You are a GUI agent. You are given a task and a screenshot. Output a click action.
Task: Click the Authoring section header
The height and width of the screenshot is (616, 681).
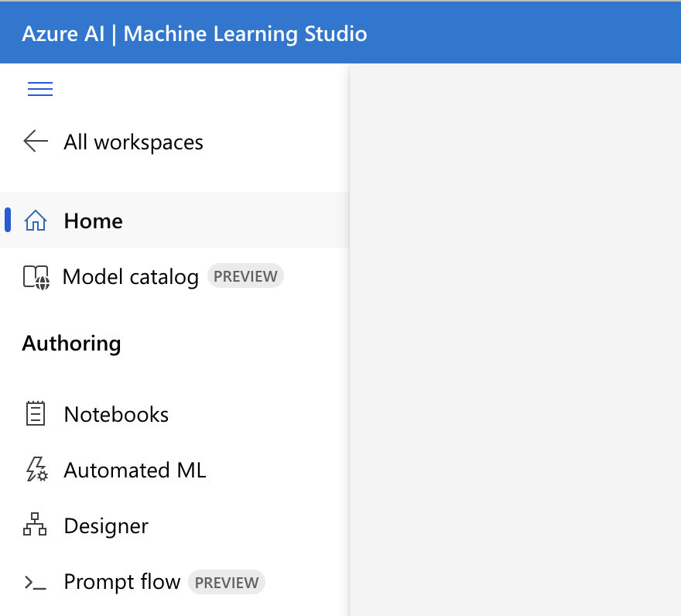71,343
